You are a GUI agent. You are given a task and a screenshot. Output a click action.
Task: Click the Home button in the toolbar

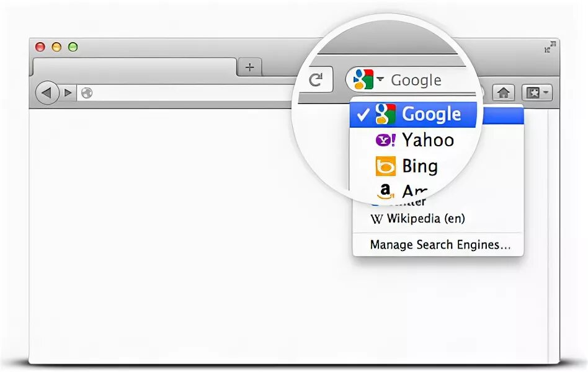504,93
